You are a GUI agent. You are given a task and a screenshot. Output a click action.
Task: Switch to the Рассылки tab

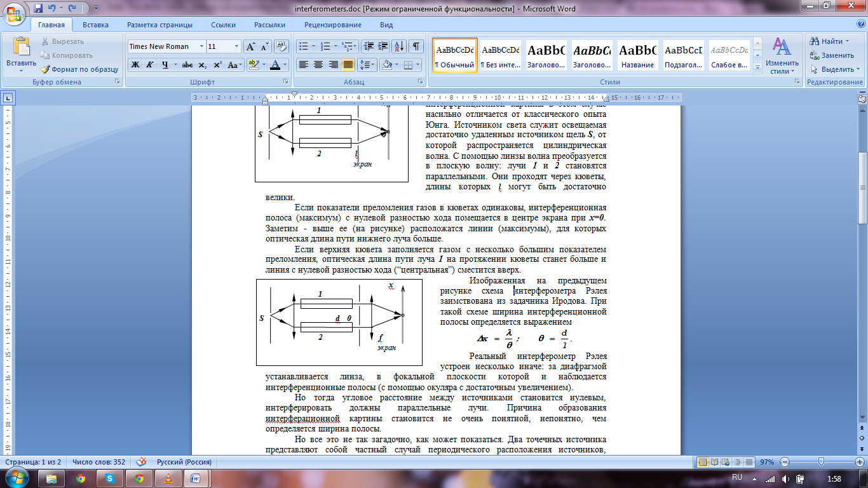click(x=269, y=25)
